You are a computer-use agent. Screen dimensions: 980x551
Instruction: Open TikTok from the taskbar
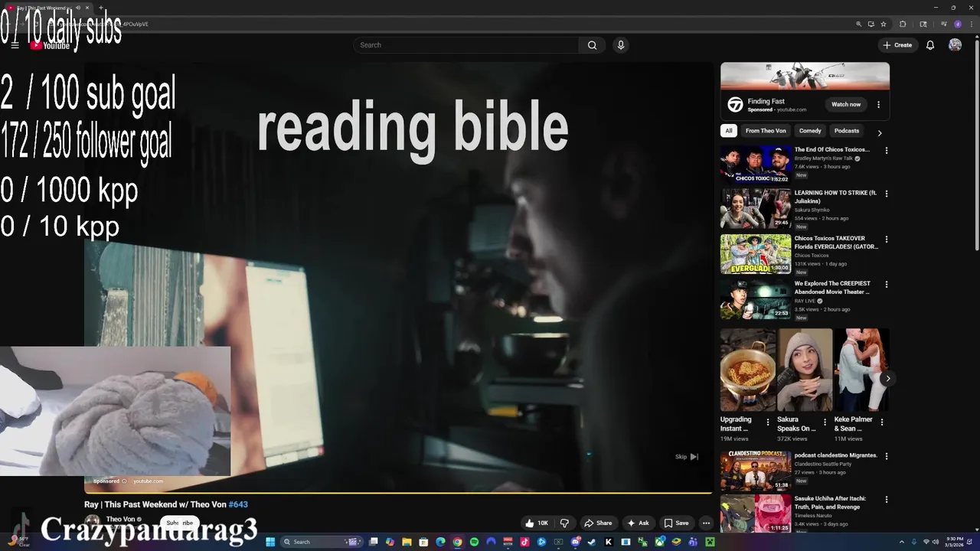(x=524, y=542)
